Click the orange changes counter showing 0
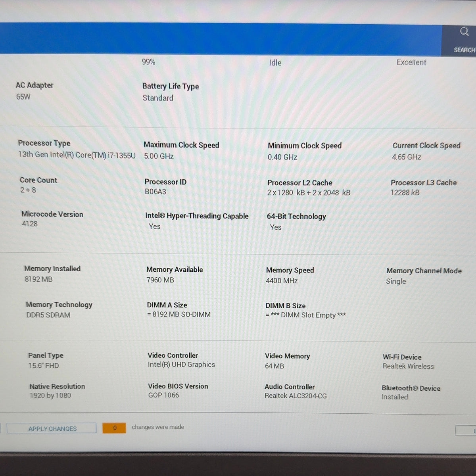 click(114, 428)
